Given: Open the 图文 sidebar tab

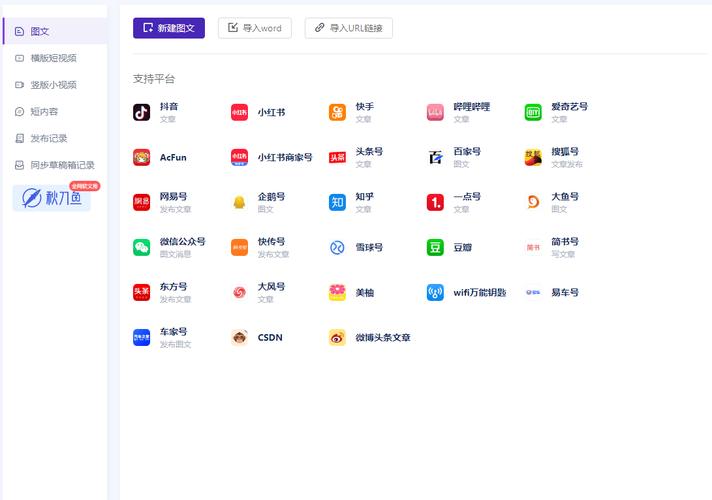Looking at the screenshot, I should (55, 31).
